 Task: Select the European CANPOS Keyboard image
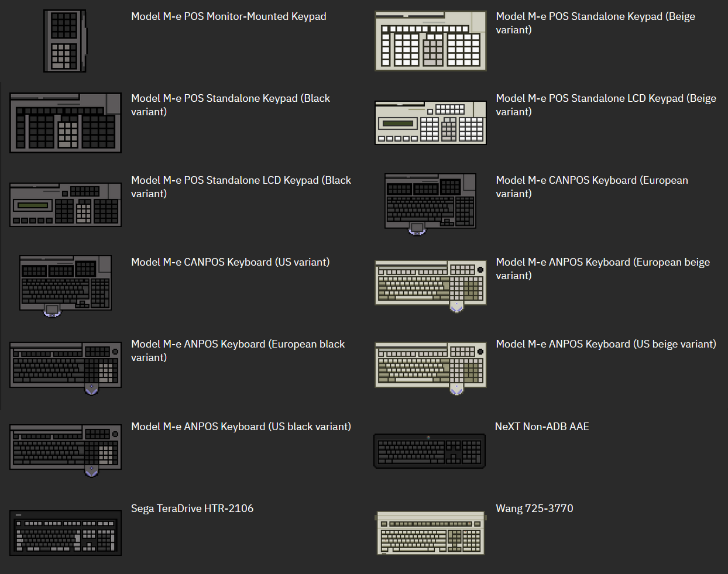tap(430, 202)
